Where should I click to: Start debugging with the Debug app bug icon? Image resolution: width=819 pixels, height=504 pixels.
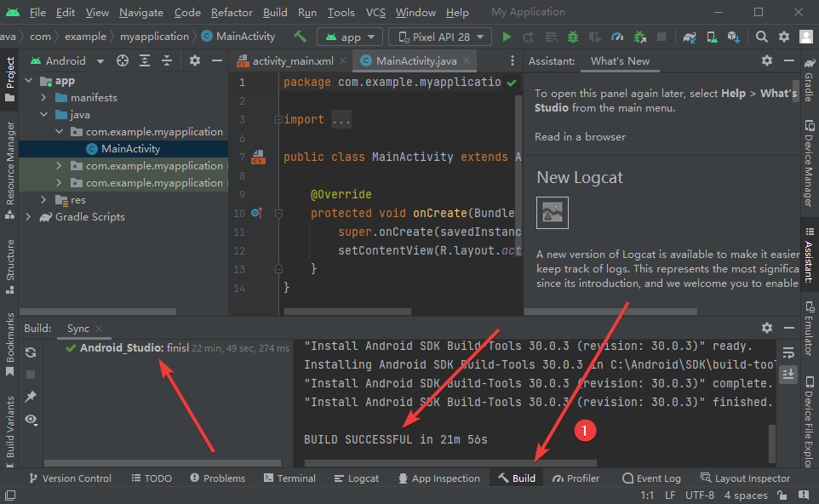[x=573, y=37]
